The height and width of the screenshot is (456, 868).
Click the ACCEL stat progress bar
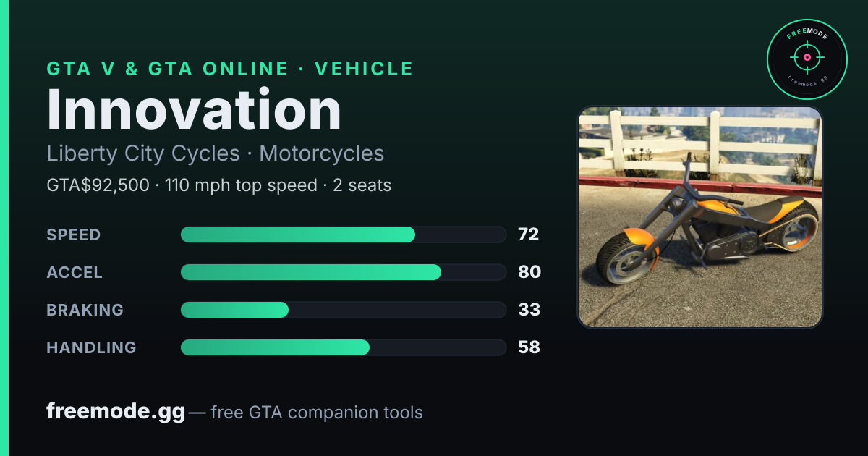pyautogui.click(x=343, y=272)
